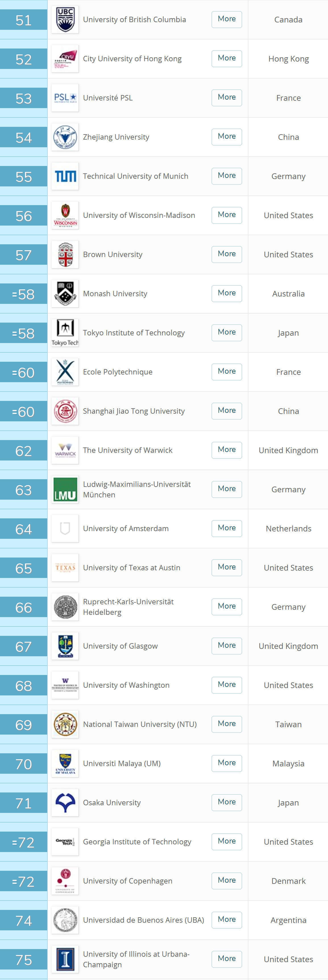This screenshot has width=328, height=980.
Task: Click Brown University crest icon
Action: click(65, 255)
